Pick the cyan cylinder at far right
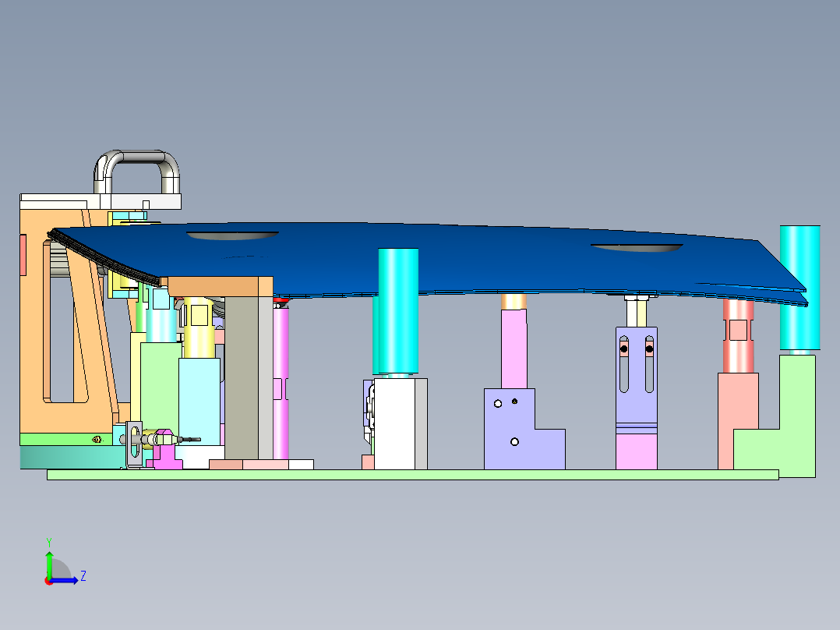Image resolution: width=840 pixels, height=630 pixels. (x=799, y=288)
